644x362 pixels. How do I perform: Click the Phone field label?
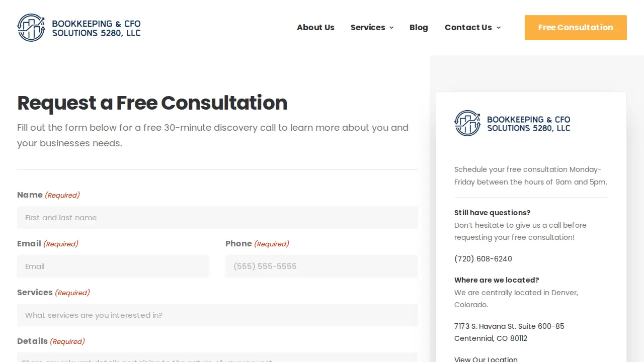[238, 244]
